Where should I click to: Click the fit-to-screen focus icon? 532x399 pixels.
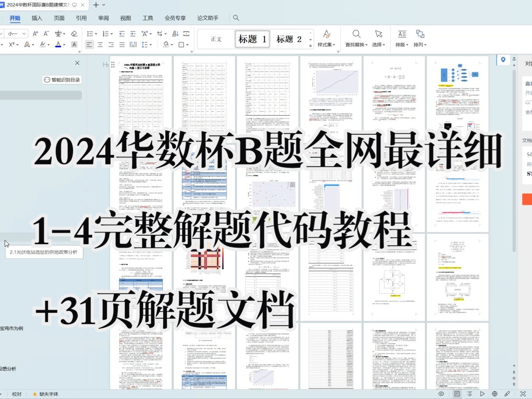(523, 394)
